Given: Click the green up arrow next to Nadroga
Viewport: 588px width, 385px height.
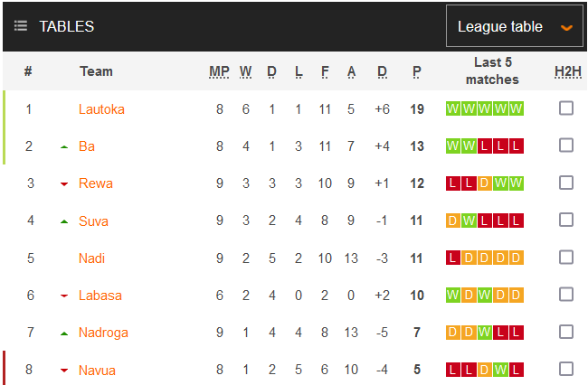Looking at the screenshot, I should (64, 333).
